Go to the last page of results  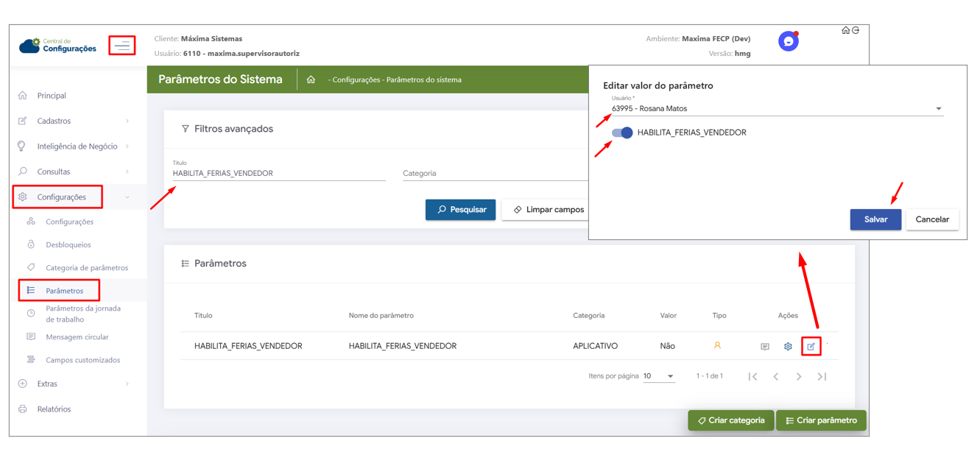[822, 376]
